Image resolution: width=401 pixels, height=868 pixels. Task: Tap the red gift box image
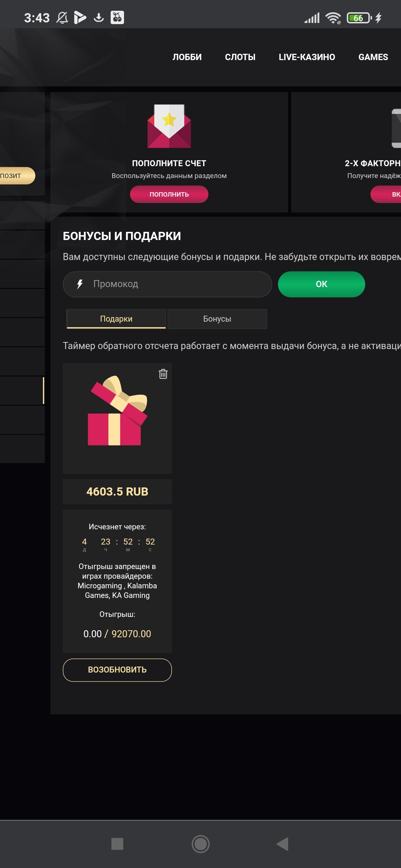point(117,411)
